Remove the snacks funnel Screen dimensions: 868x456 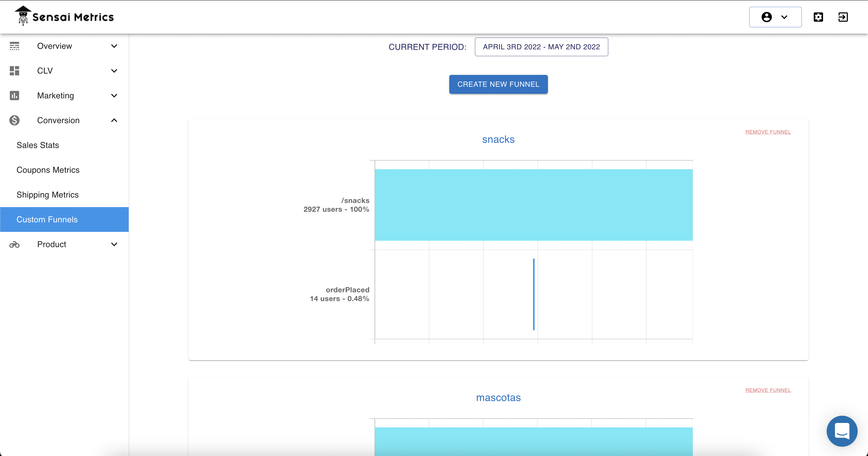(768, 132)
